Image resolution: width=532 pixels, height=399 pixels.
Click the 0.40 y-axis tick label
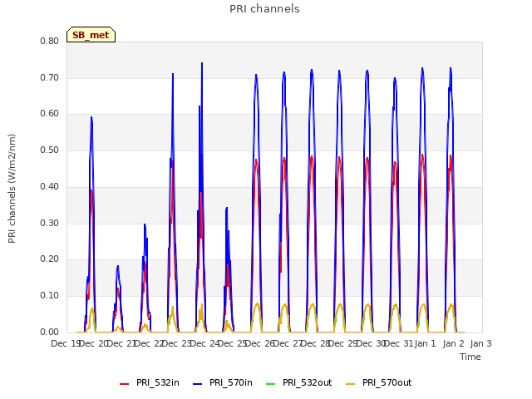point(50,186)
